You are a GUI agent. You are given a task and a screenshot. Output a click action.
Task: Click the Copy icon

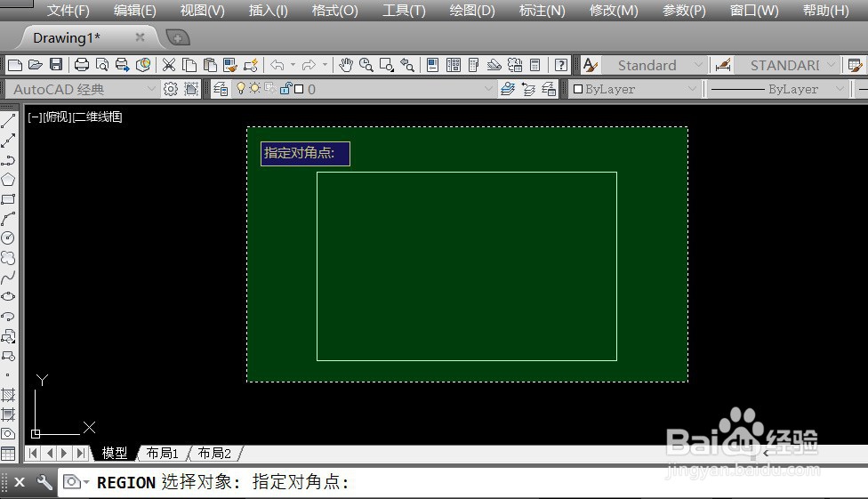tap(189, 65)
